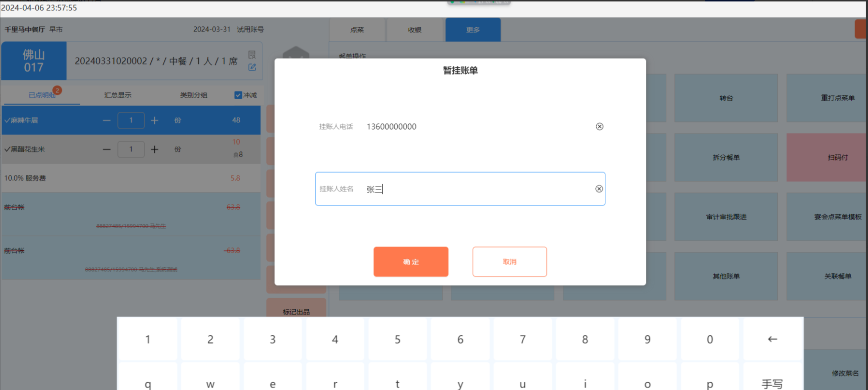868x390 pixels.
Task: Decrease 麻辣牛展 quantity with minus icon
Action: [106, 120]
